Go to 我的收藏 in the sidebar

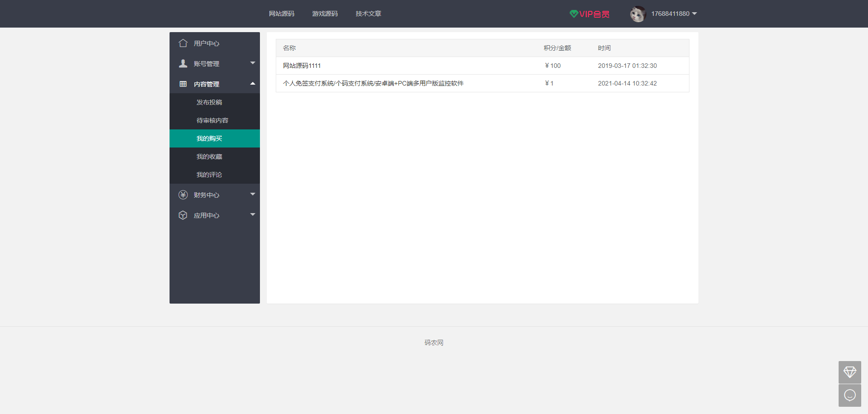coord(209,157)
